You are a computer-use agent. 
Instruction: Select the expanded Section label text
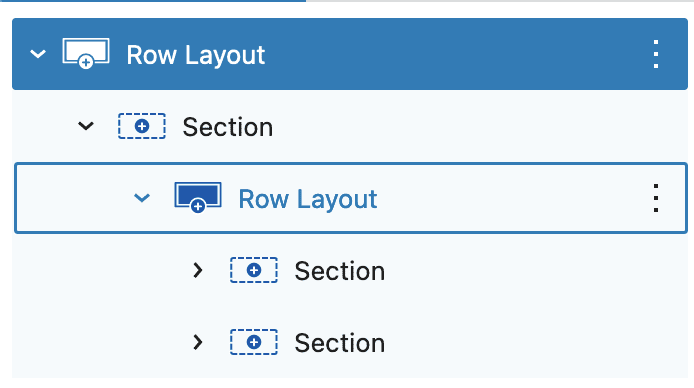(227, 127)
